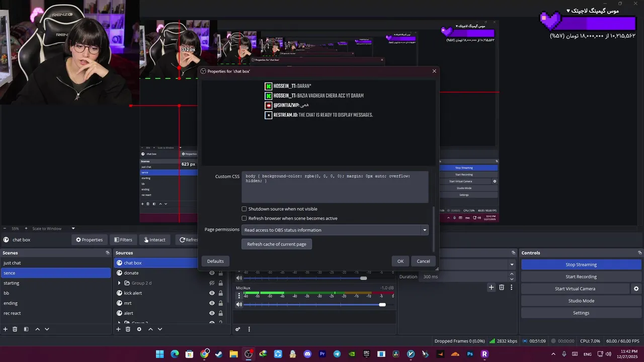Hide the mrt source

[212, 303]
